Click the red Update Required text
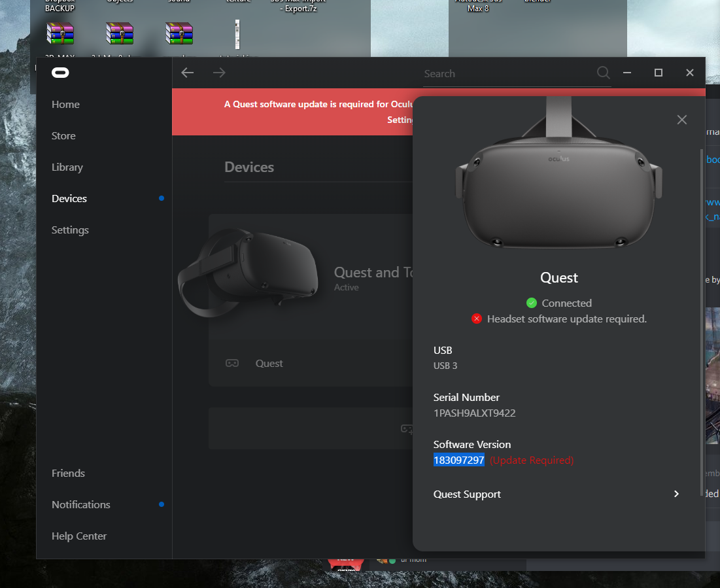 (x=532, y=460)
